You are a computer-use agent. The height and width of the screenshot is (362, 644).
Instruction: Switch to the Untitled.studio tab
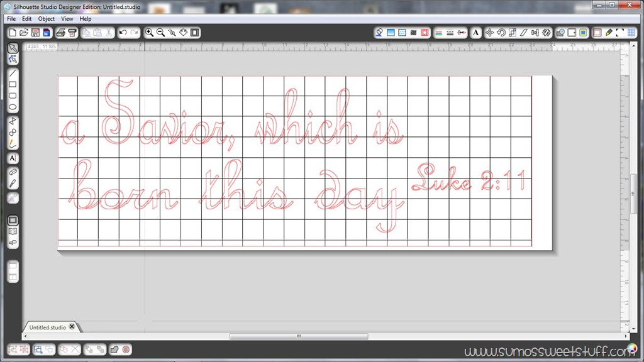tap(48, 327)
